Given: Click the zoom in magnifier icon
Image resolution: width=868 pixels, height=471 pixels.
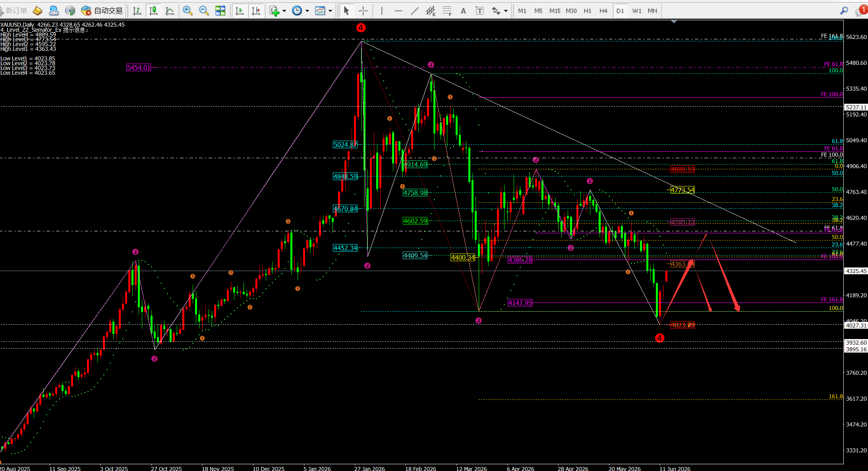Looking at the screenshot, I should (188, 11).
